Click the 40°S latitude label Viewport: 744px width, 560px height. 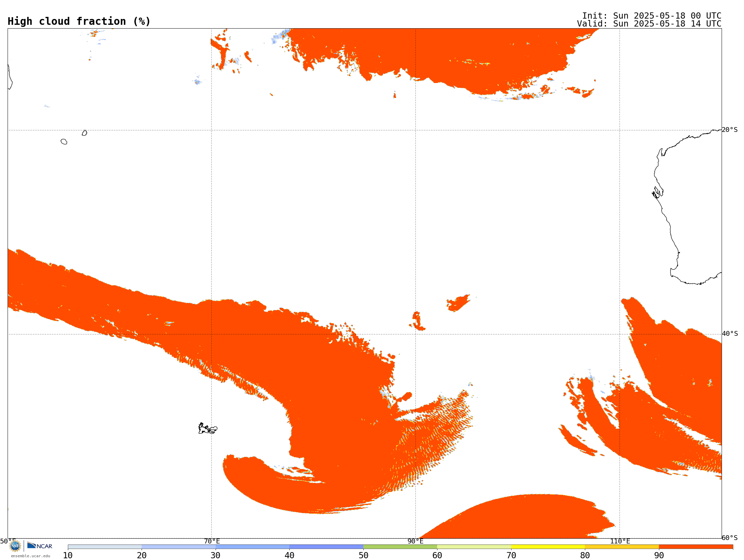[x=730, y=334]
